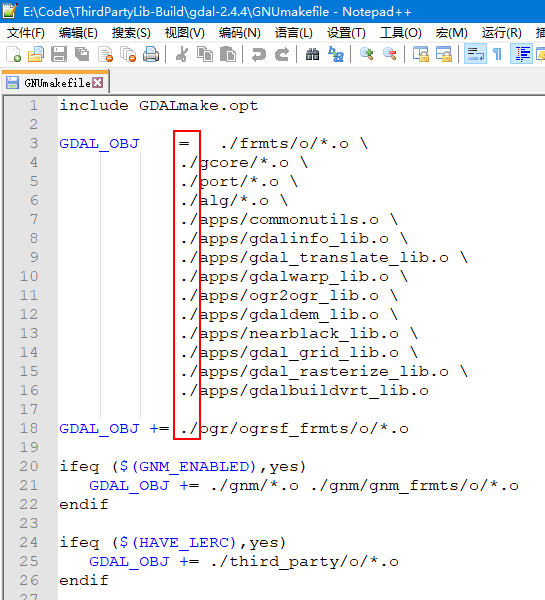Click 'apps/gdaldem_lib.o' text
This screenshot has width=545, height=600.
point(289,315)
